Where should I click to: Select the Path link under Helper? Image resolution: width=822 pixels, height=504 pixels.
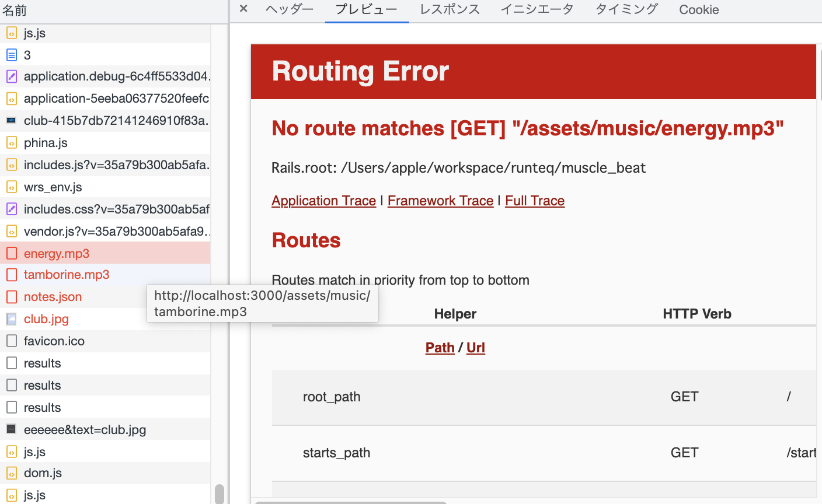click(440, 348)
